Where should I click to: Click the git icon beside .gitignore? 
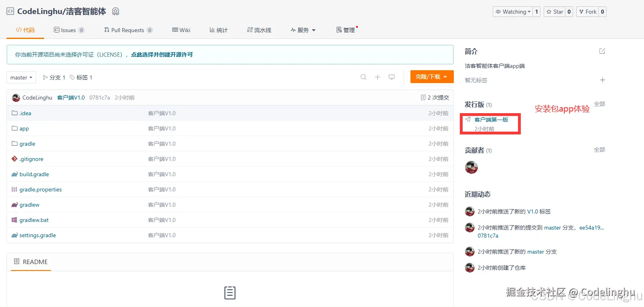tap(14, 159)
